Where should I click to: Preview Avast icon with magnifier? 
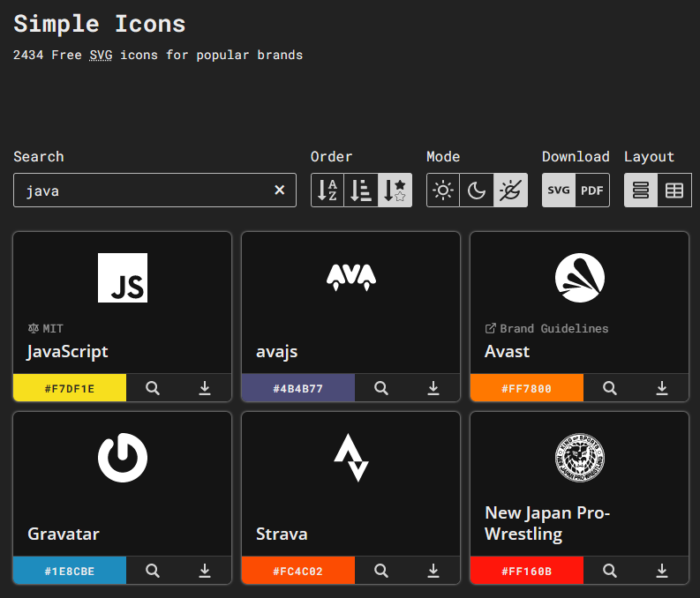click(x=610, y=388)
